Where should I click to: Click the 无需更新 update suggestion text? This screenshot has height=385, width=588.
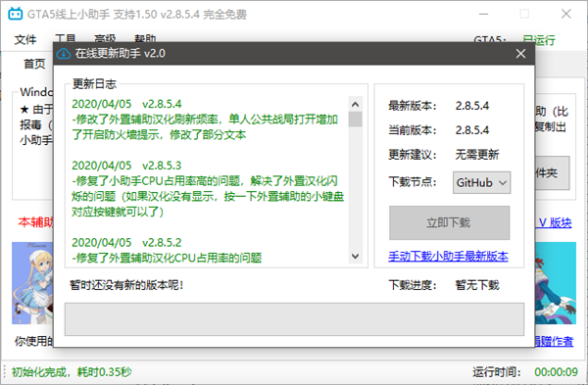click(477, 155)
